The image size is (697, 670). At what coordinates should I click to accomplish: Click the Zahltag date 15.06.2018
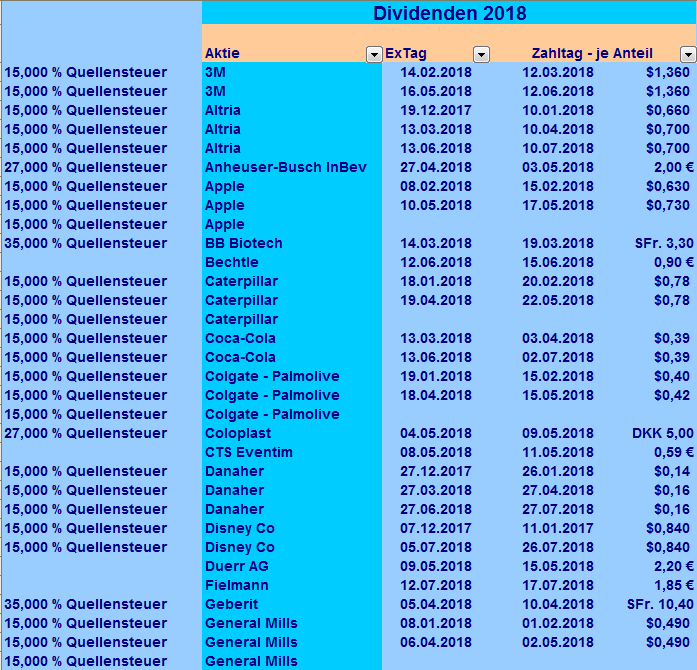(x=558, y=262)
